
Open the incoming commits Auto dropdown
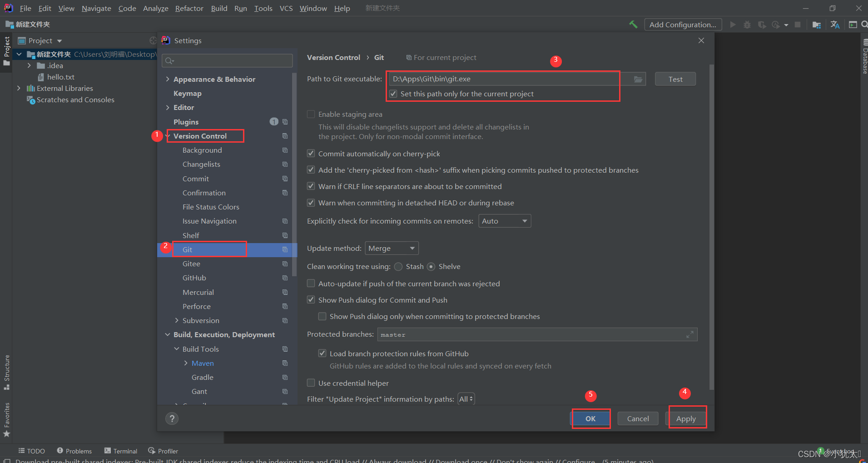click(x=505, y=221)
